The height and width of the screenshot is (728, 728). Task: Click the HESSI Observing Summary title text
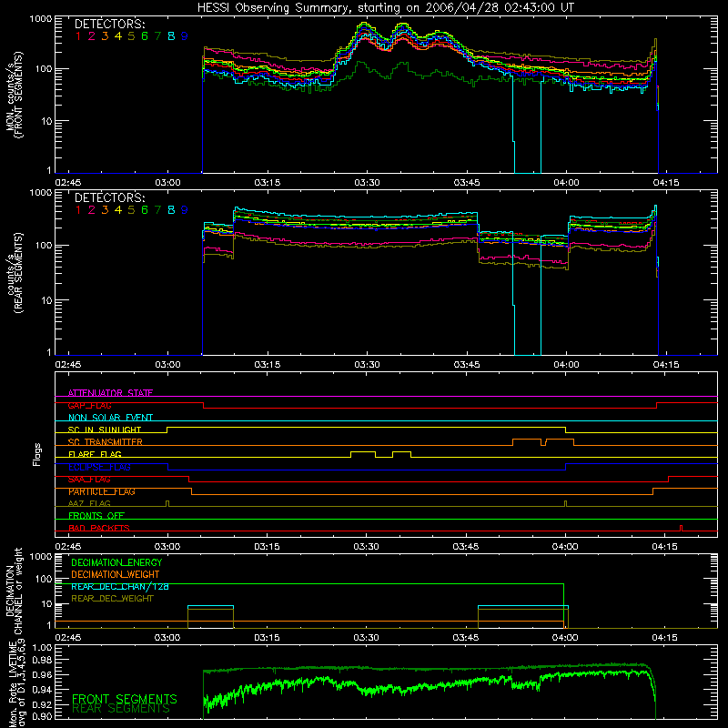point(385,8)
